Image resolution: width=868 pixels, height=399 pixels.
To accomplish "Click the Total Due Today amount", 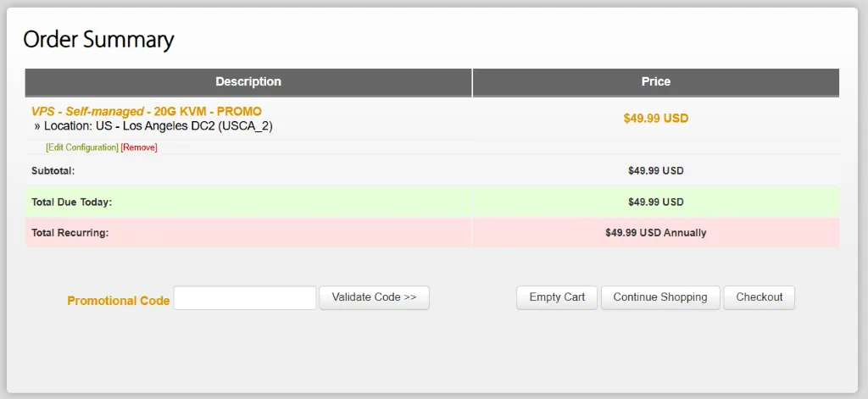I will point(655,202).
